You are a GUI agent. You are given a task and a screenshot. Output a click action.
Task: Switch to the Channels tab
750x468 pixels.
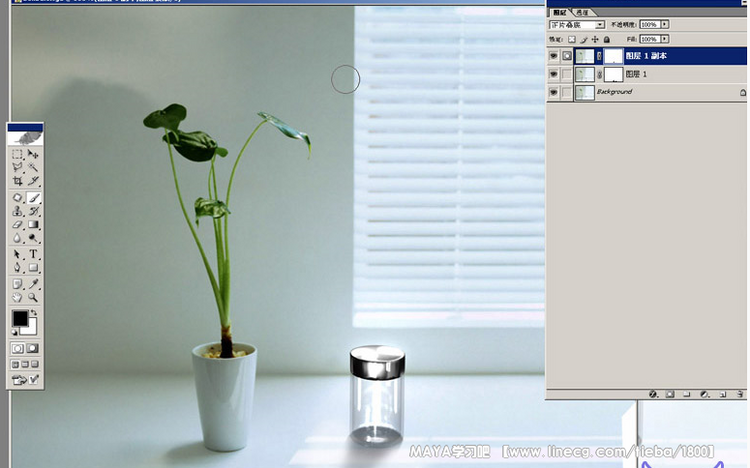pos(581,12)
